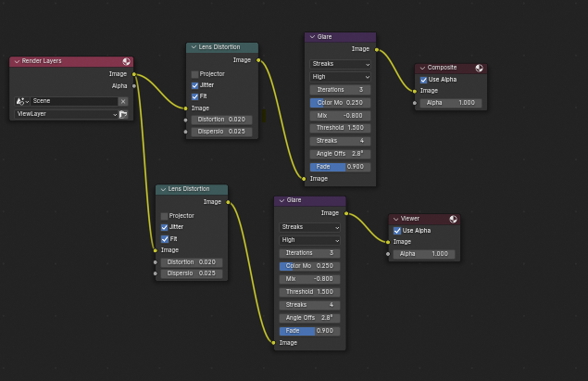
Task: Click the Render Layers Image output socket
Action: coord(134,74)
